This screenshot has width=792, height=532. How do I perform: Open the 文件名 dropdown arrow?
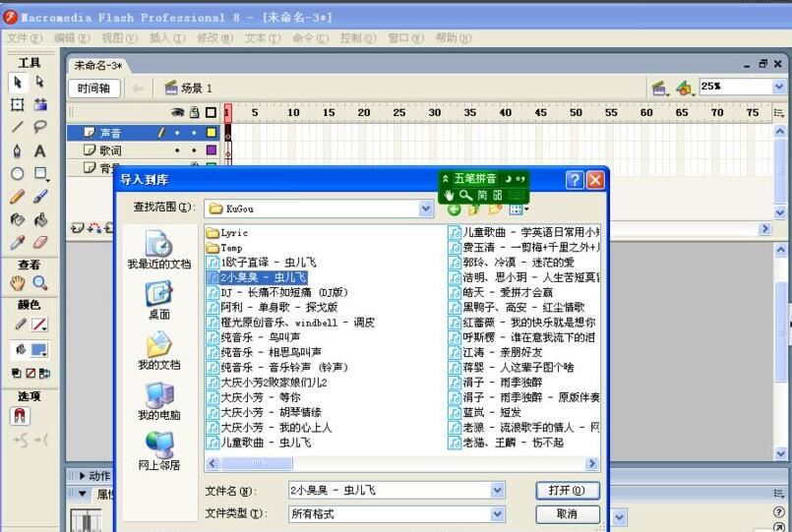pyautogui.click(x=498, y=490)
